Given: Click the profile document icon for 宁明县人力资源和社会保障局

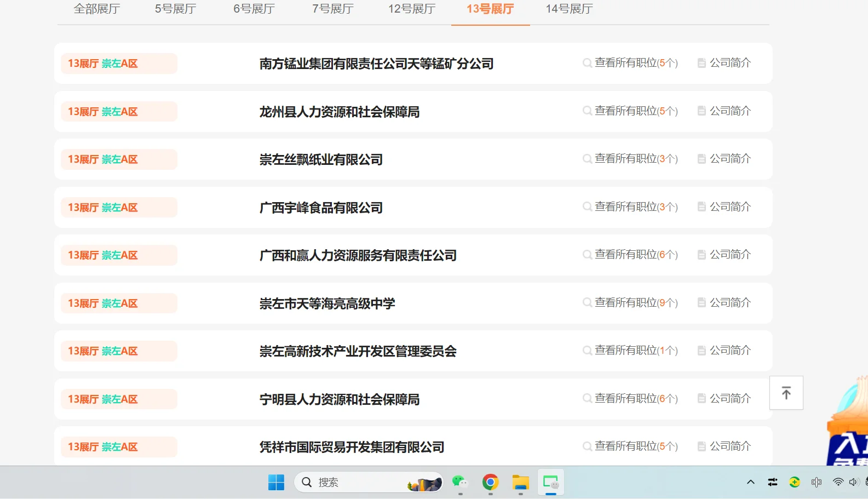Looking at the screenshot, I should click(702, 399).
